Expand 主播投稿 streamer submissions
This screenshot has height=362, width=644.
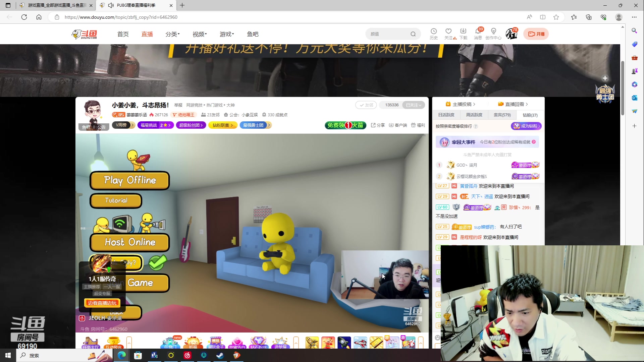[x=460, y=104]
